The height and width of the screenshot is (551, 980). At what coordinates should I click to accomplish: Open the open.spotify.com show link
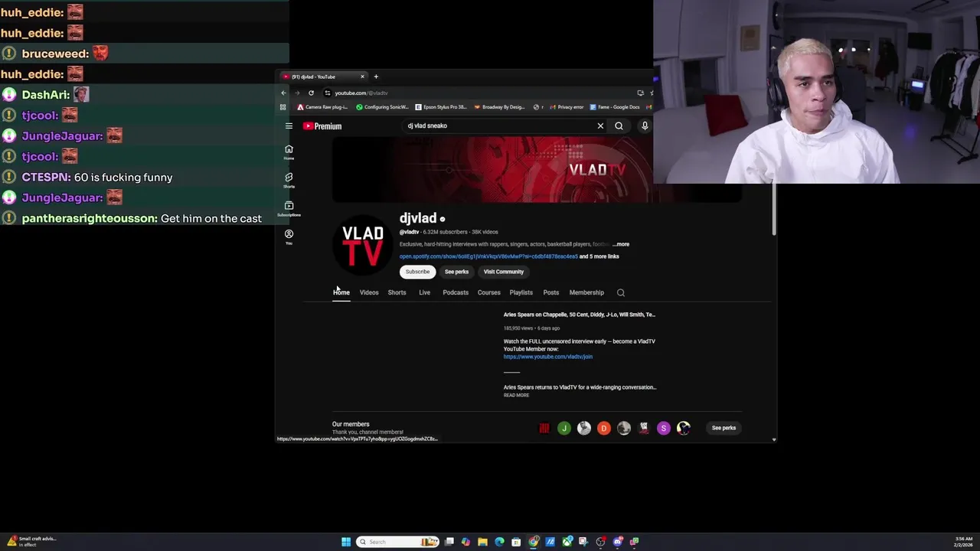(x=488, y=256)
